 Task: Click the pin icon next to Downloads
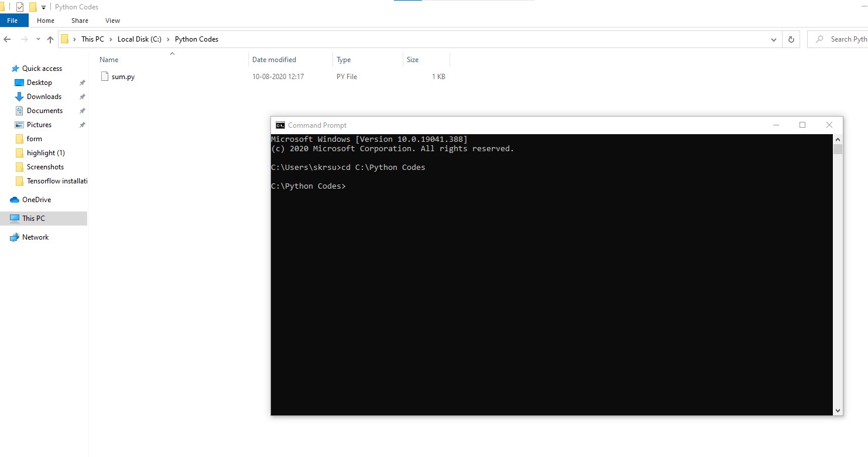[83, 97]
